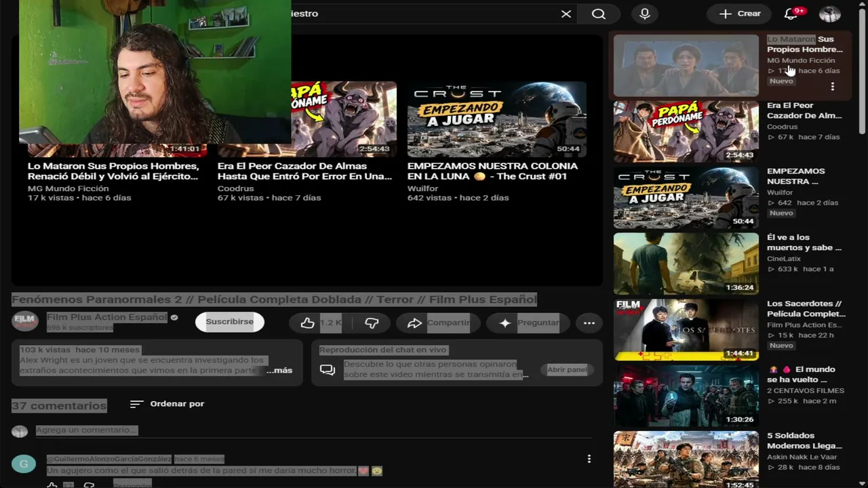
Task: Open the 5 Soldados Modernos thumbnail
Action: [x=686, y=460]
